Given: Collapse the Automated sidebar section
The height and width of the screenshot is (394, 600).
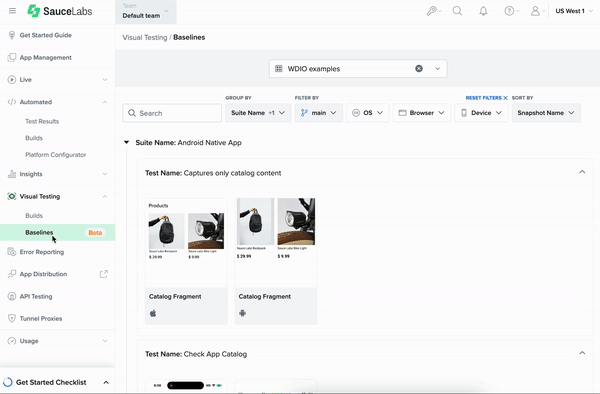Looking at the screenshot, I should [x=105, y=102].
